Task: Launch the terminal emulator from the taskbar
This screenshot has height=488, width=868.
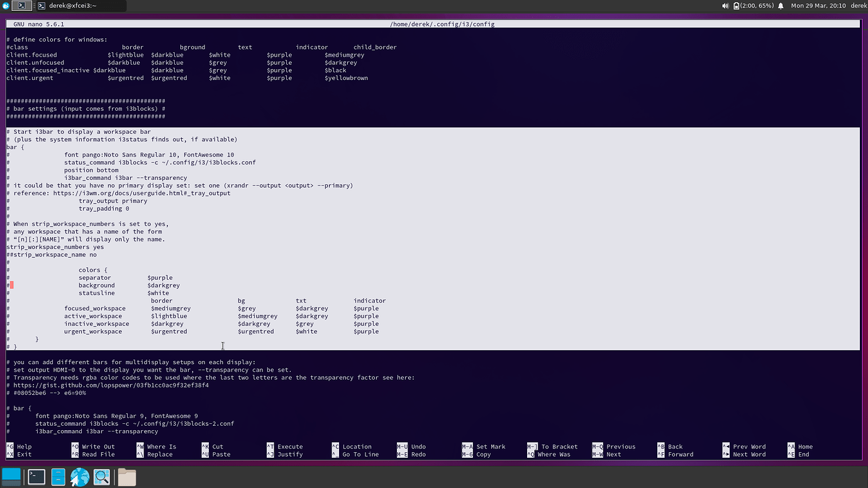Action: (36, 477)
